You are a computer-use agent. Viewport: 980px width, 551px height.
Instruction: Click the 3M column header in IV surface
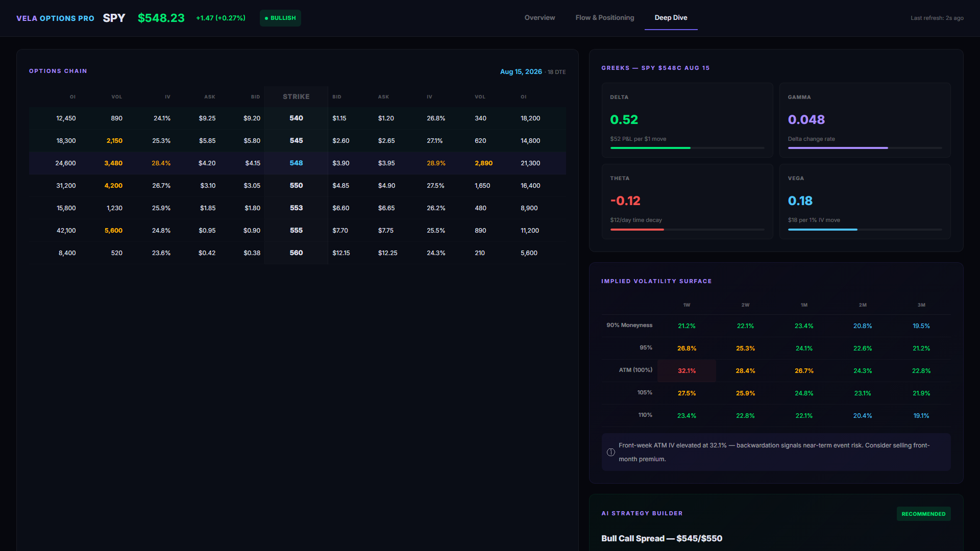pyautogui.click(x=921, y=305)
